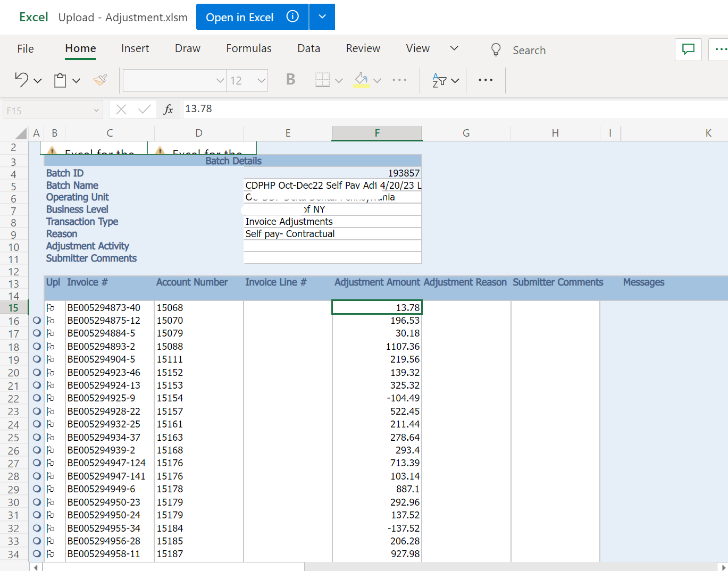Confirm formula entry with the checkmark icon
728x571 pixels.
pyautogui.click(x=144, y=110)
